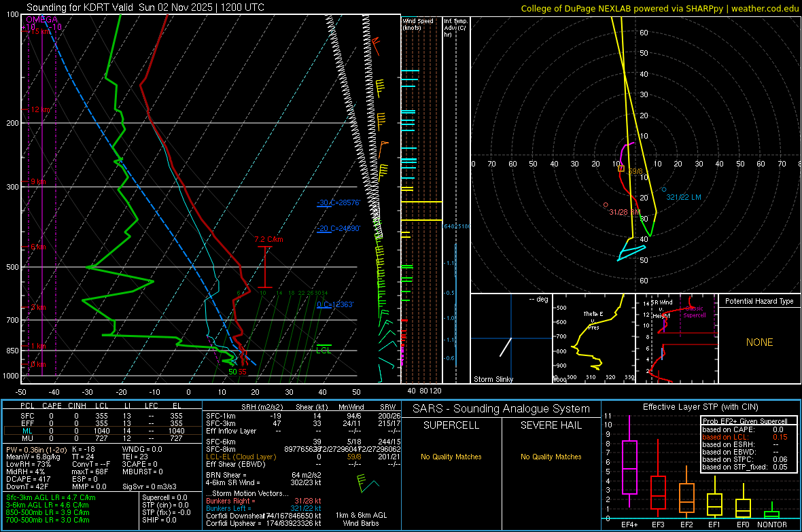Click the 'STP (cin) = 0.0' value
The image size is (802, 532).
[x=165, y=505]
